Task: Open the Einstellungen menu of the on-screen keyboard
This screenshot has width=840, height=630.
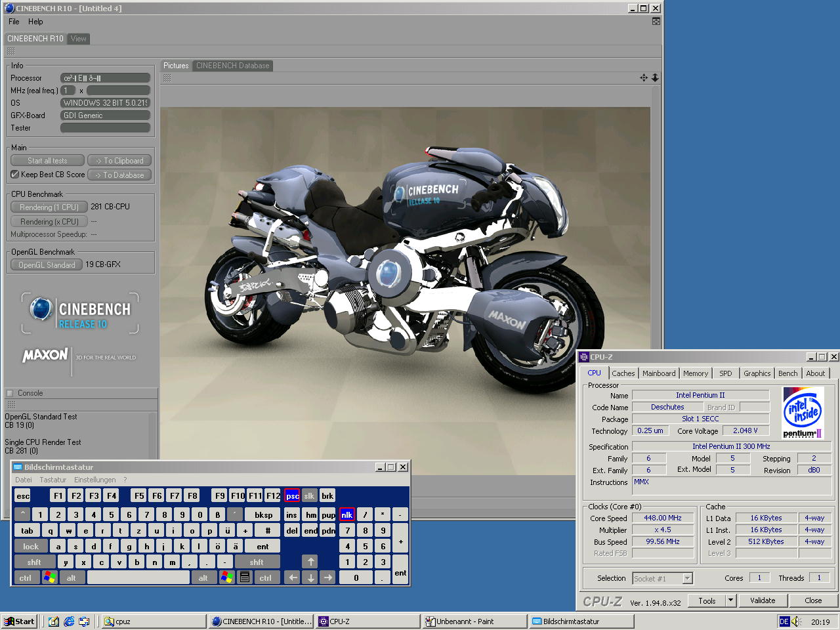Action: point(94,480)
